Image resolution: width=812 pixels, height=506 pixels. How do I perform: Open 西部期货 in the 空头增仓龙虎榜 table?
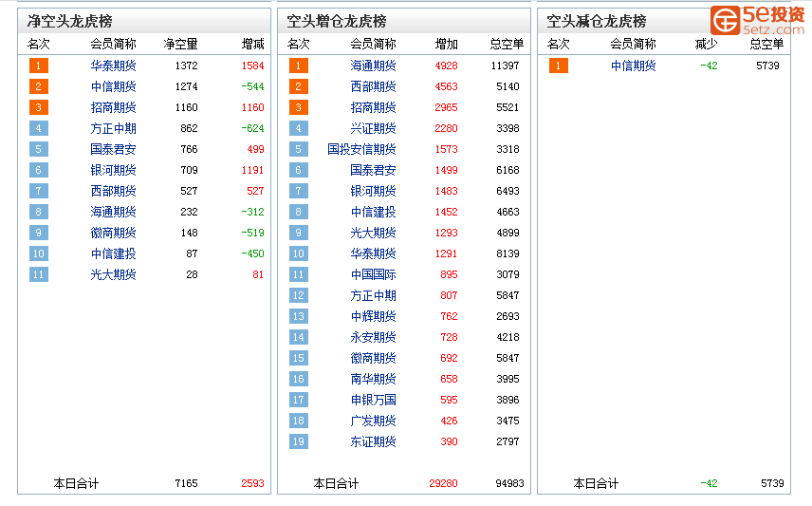coord(373,86)
